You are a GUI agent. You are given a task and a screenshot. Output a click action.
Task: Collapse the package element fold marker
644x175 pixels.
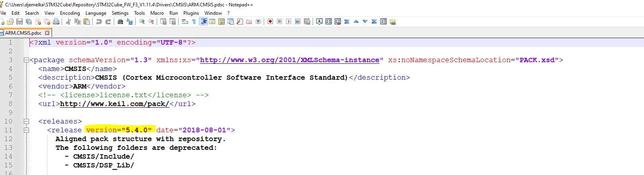tap(26, 60)
